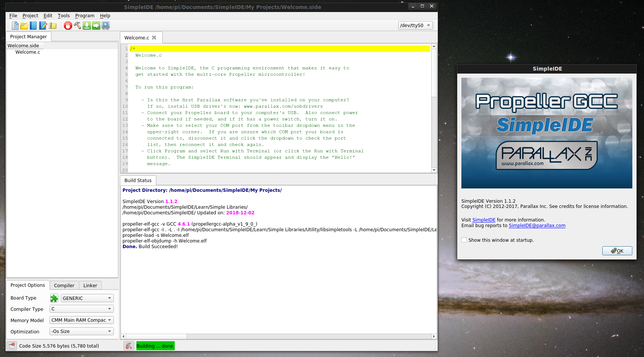This screenshot has height=357, width=644.
Task: Open the SimpleIDE website link
Action: [484, 220]
